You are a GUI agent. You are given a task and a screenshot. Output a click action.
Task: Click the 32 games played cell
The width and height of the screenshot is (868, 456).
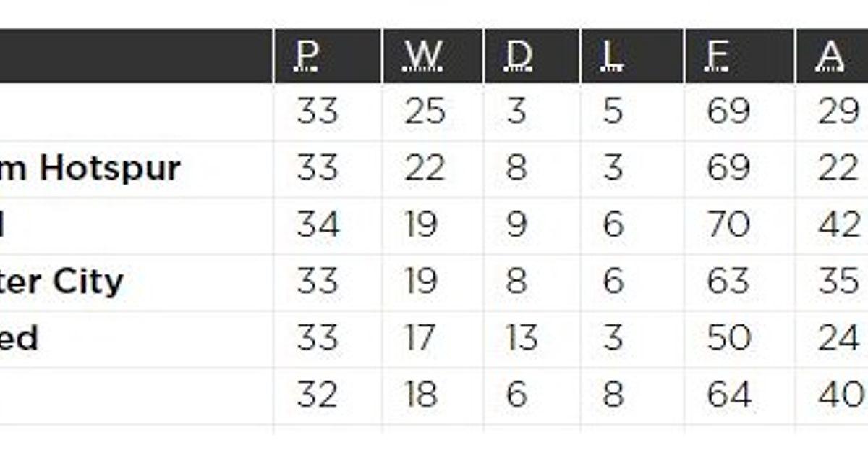(x=317, y=395)
